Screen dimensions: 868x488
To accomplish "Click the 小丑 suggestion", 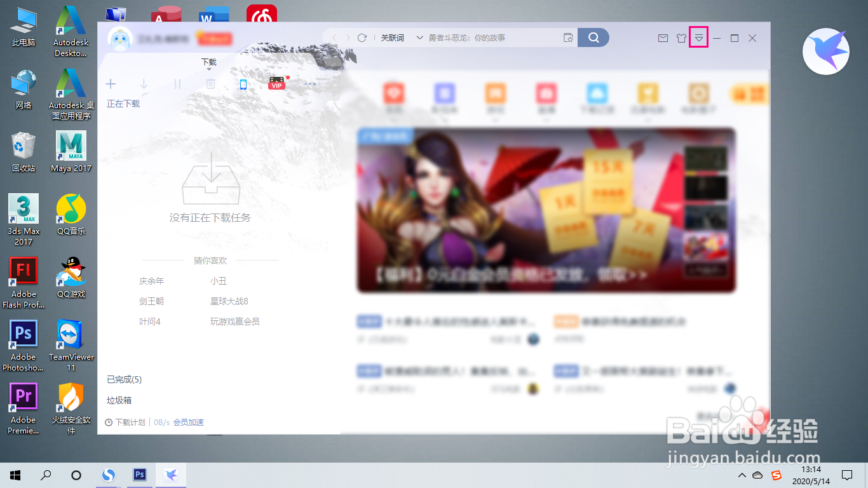I will pos(219,281).
